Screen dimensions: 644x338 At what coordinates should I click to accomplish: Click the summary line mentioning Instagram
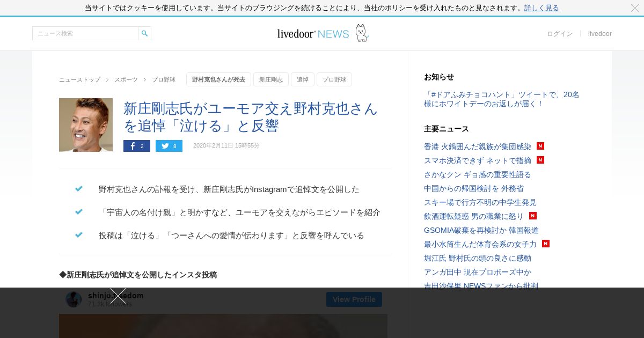coord(229,189)
